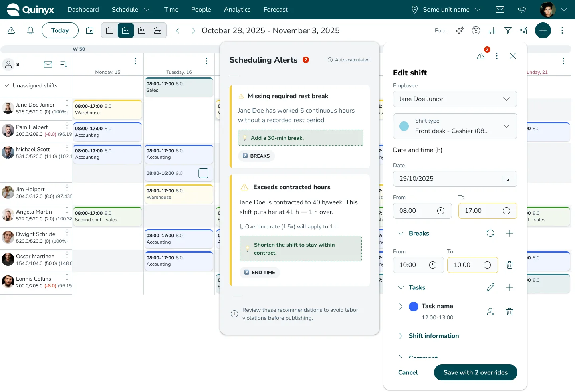Screen dimensions: 575x392
Task: Click the shift From time field 08:00
Action: (422, 211)
